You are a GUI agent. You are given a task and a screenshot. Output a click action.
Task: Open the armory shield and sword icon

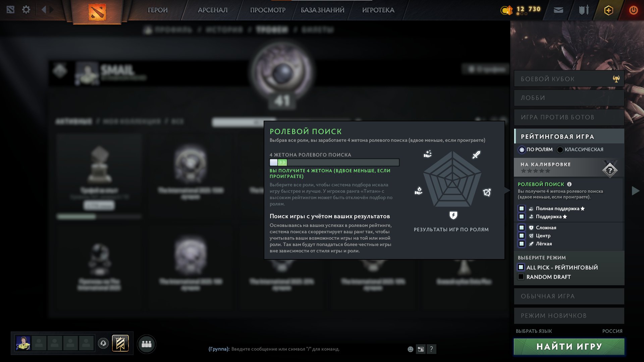[x=584, y=10]
